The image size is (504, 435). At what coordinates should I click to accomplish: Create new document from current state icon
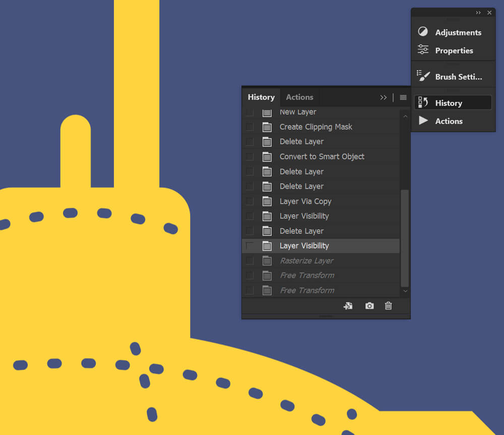pyautogui.click(x=348, y=306)
